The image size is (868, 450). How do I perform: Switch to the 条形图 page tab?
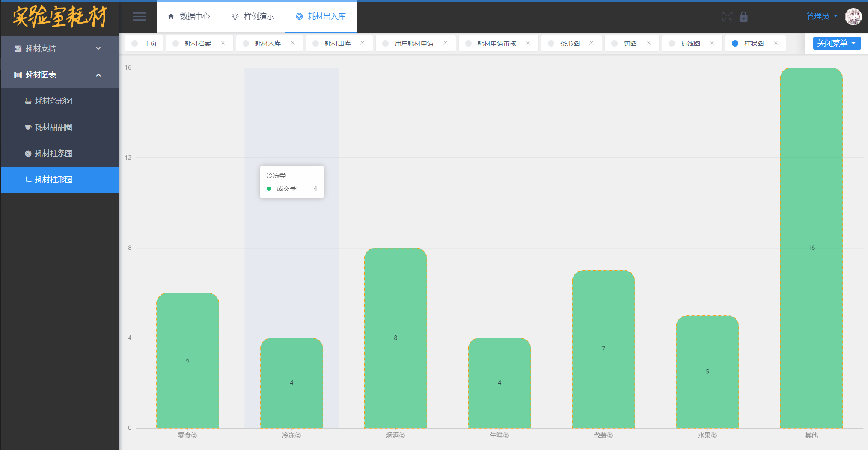570,43
